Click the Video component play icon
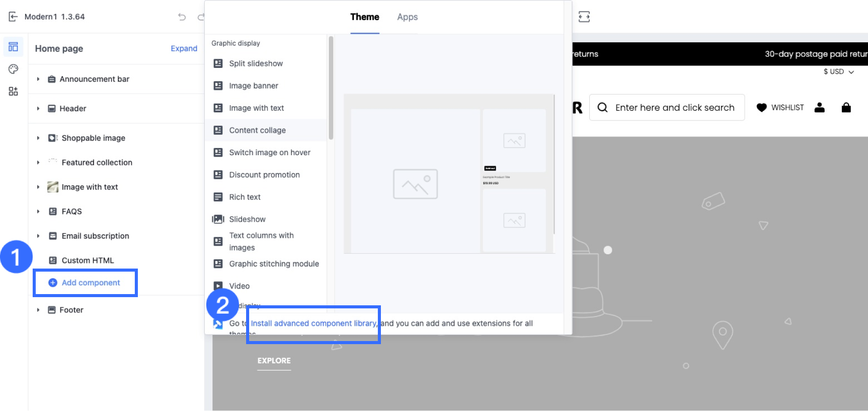Viewport: 868px width, 411px height. tap(218, 286)
